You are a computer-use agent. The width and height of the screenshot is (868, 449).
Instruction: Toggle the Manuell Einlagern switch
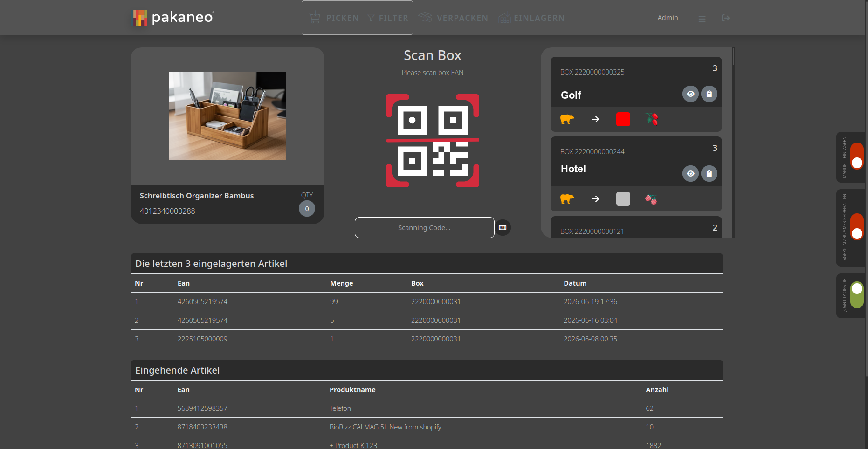[857, 156]
